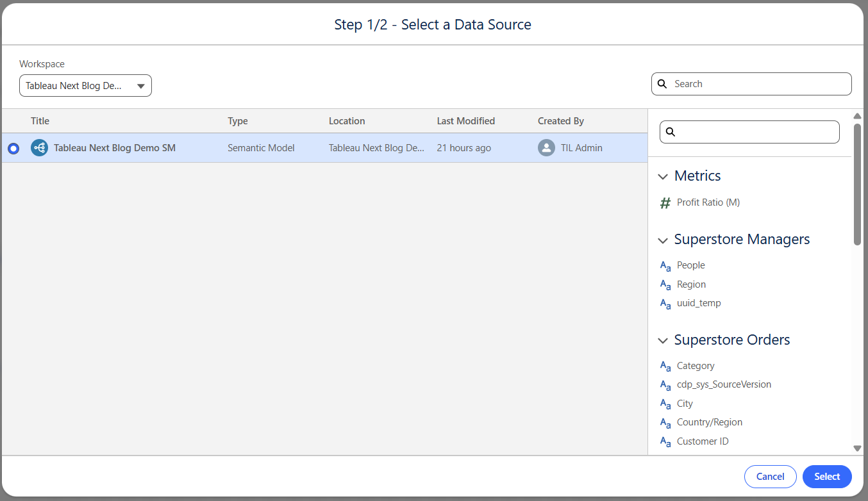Click the text type icon beside Country/Region
The height and width of the screenshot is (501, 868).
coord(665,423)
